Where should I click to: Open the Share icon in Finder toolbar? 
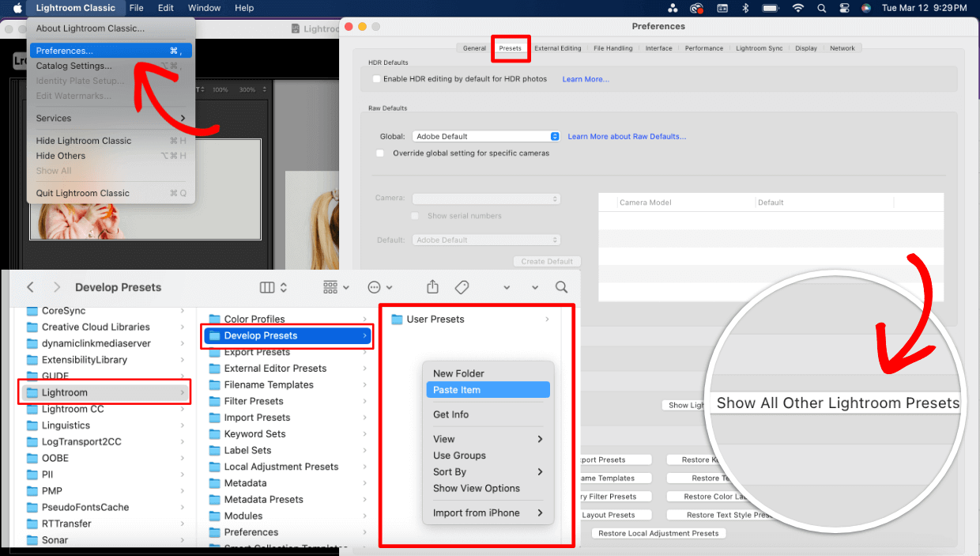point(432,287)
